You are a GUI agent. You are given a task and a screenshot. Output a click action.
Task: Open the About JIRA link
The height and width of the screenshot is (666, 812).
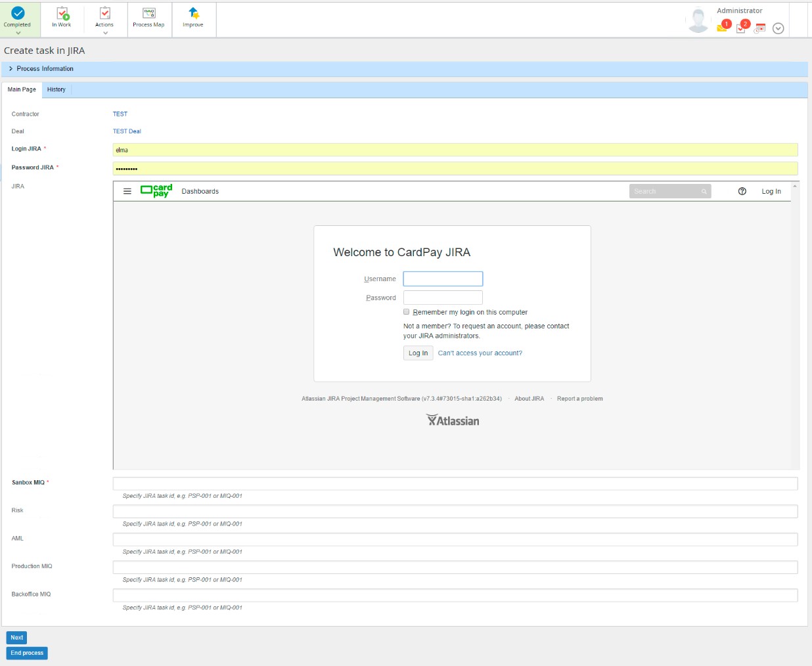[530, 399]
